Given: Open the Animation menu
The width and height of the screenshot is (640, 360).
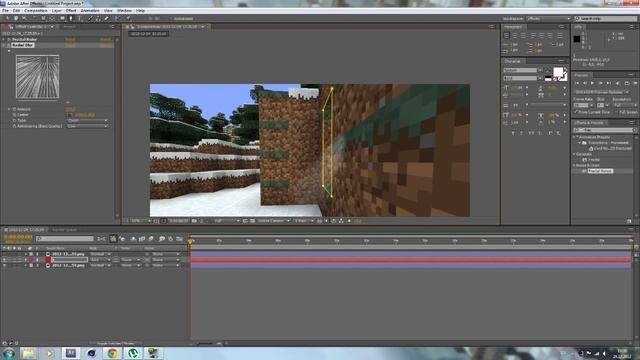Looking at the screenshot, I should 90,11.
